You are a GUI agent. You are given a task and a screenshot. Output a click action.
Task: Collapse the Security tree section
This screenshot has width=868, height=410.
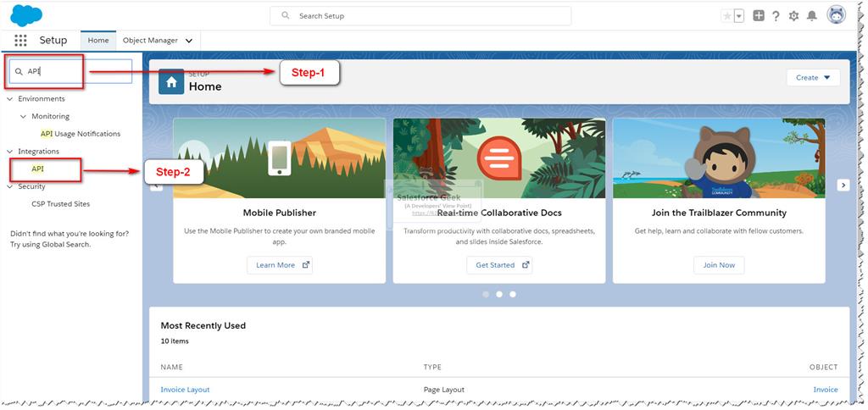tap(10, 186)
